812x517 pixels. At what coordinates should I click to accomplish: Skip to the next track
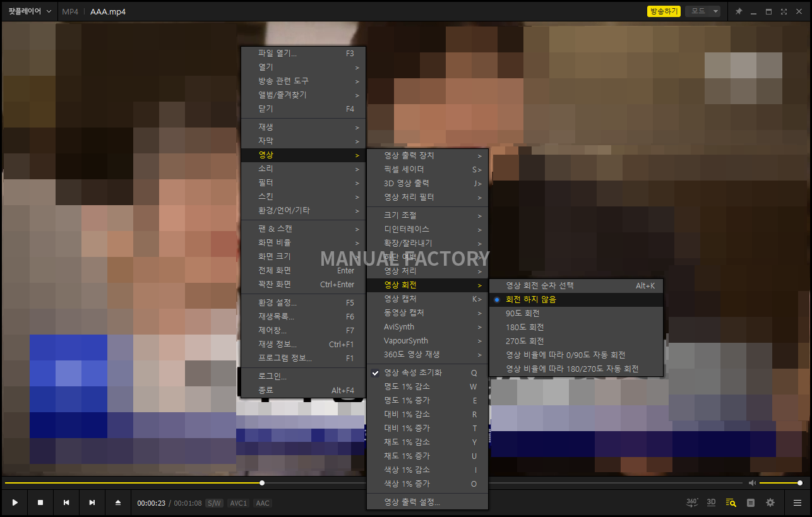tap(92, 502)
